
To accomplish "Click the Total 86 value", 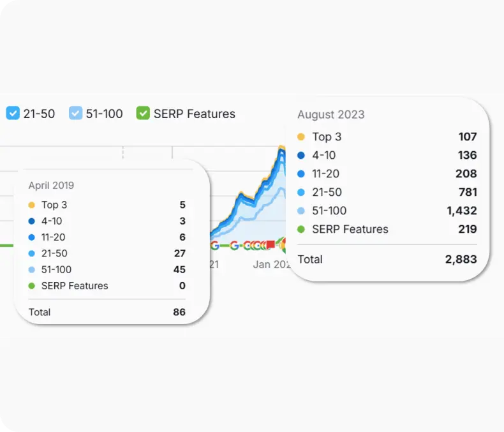I will [179, 312].
